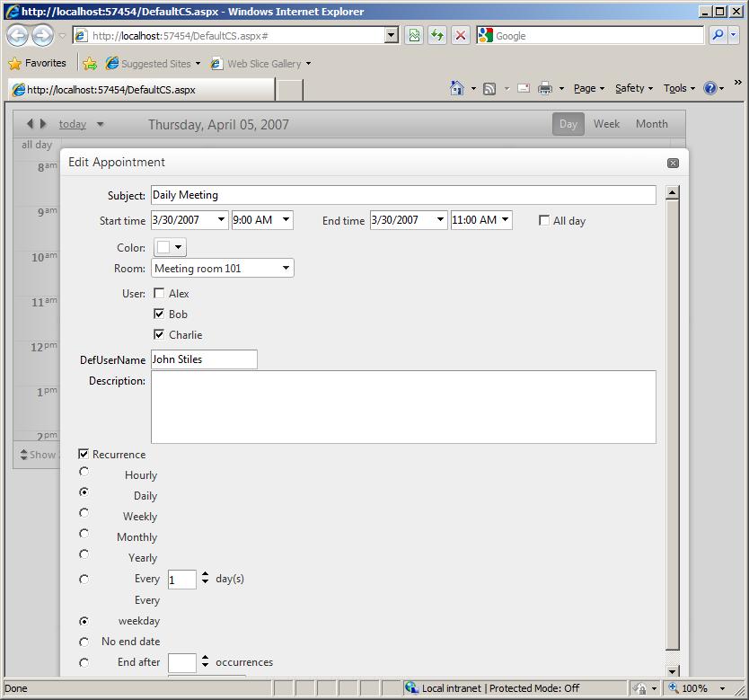Click the Subject input field

(x=403, y=194)
